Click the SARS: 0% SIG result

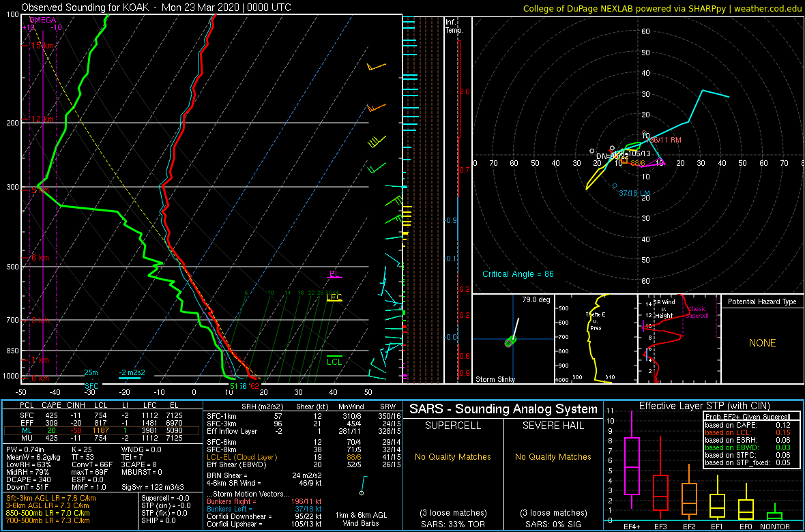pyautogui.click(x=553, y=523)
